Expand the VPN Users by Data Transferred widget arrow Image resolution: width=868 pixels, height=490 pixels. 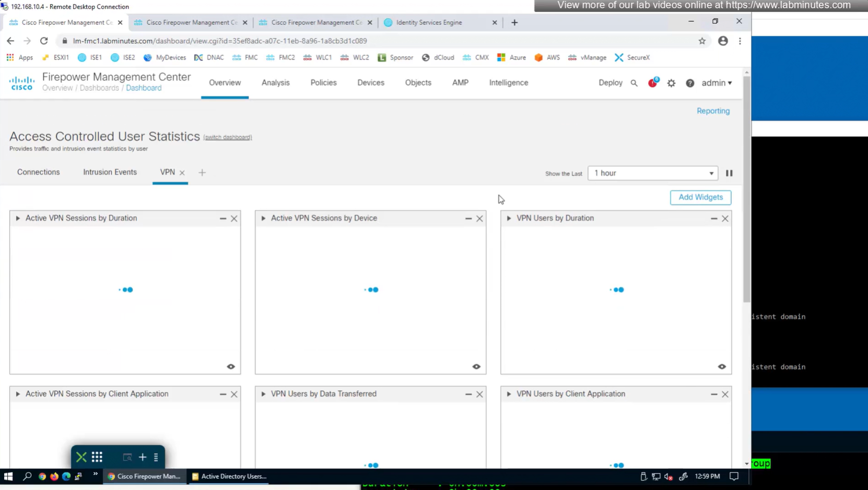pos(264,394)
